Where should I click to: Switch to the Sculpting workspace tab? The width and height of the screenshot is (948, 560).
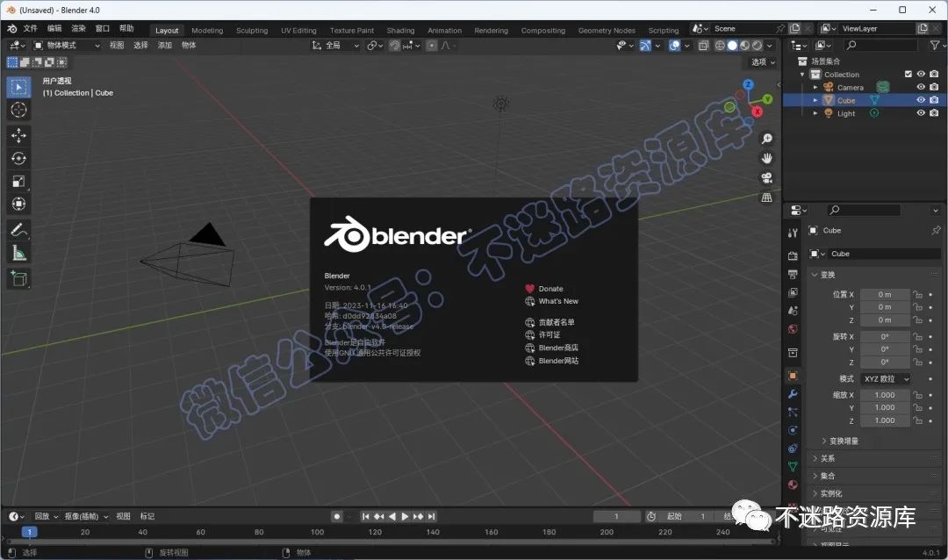252,30
